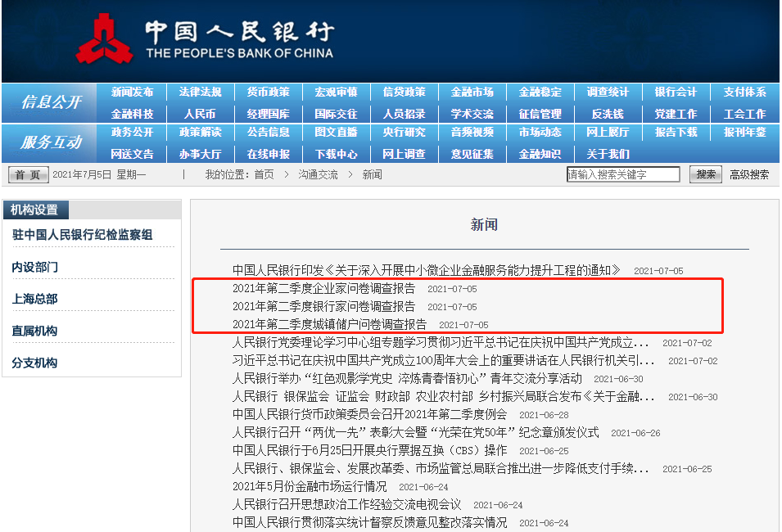
Task: Open the 征信管理 section
Action: pos(540,112)
